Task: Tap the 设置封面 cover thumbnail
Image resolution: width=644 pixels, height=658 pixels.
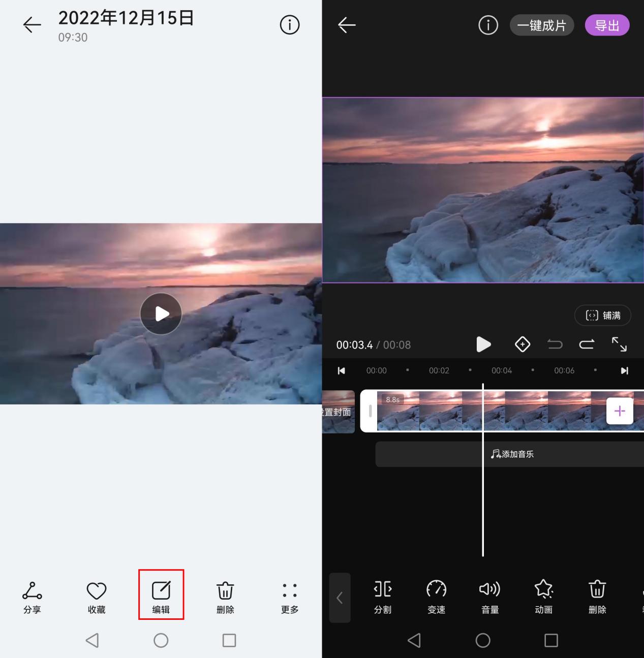Action: point(339,412)
